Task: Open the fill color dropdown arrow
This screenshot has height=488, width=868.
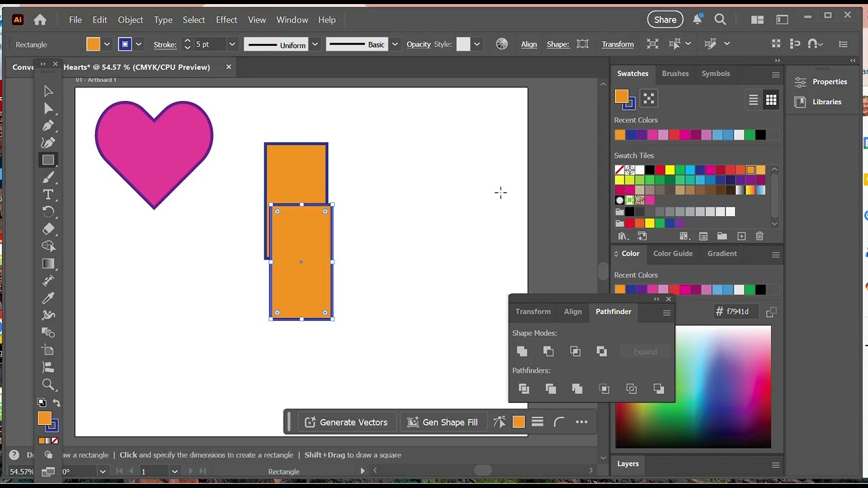Action: (x=106, y=44)
